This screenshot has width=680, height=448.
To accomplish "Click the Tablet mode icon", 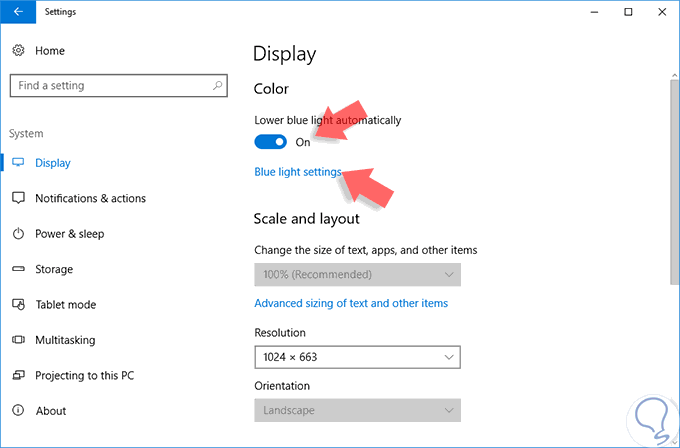I will (18, 305).
